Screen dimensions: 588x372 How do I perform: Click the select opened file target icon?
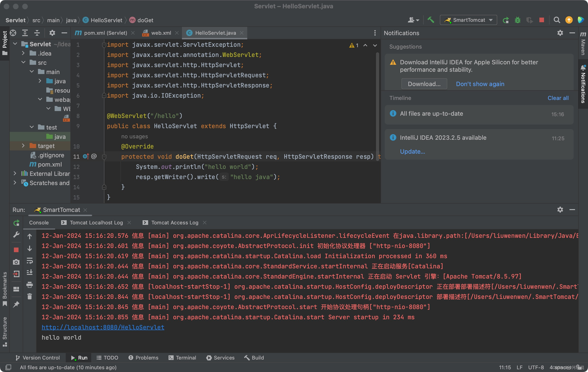13,33
